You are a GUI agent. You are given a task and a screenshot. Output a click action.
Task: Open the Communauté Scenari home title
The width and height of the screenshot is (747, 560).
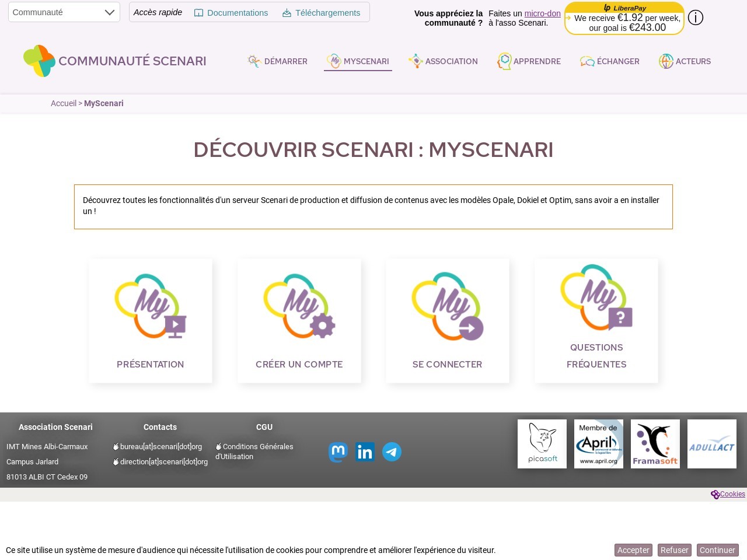[132, 61]
